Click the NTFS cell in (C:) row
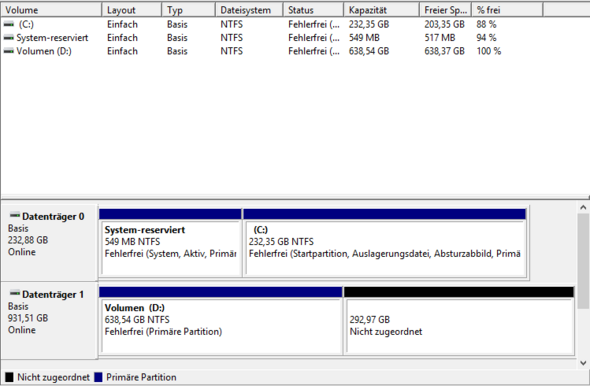This screenshot has width=590, height=386. (x=231, y=24)
